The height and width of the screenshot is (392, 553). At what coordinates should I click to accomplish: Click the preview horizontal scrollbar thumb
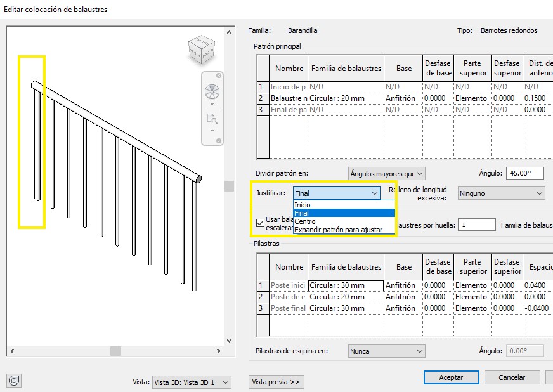click(115, 351)
